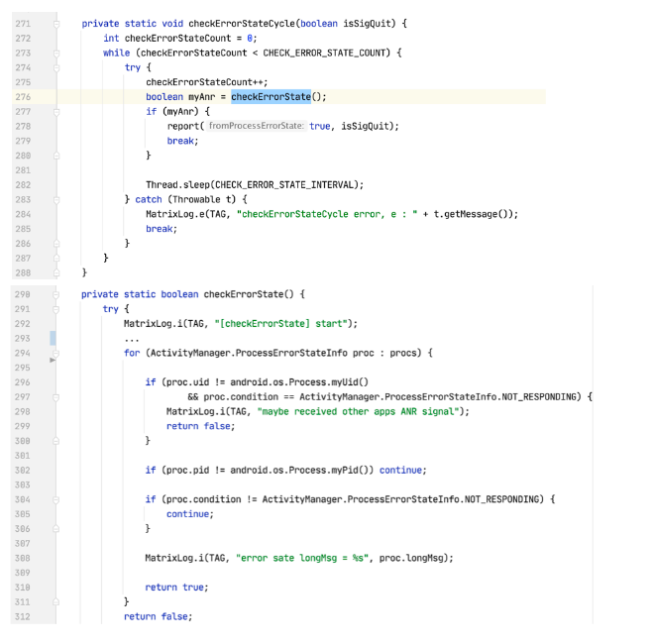Screen dimensions: 652x644
Task: Click fold end marker at line 306
Action: click(56, 529)
